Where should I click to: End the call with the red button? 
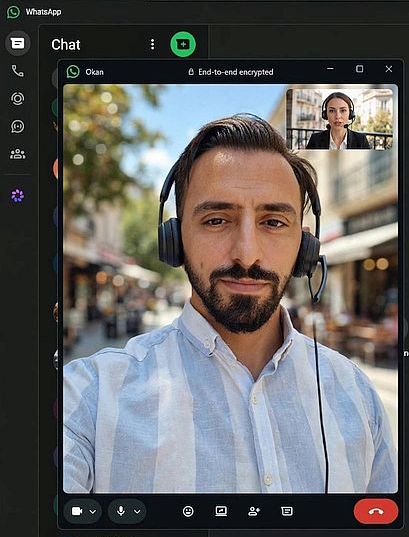tap(376, 511)
